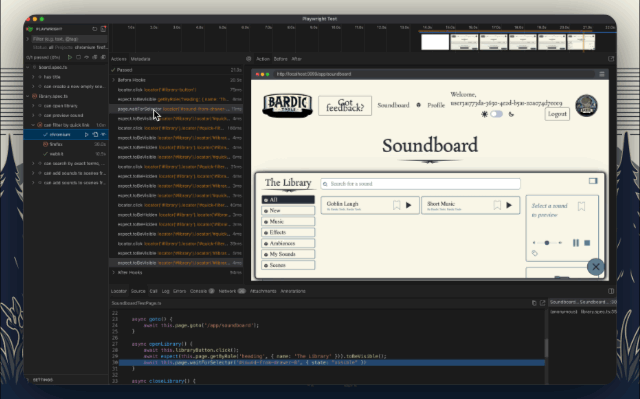This screenshot has width=640, height=399.
Task: Open the Console tab
Action: tap(202, 291)
